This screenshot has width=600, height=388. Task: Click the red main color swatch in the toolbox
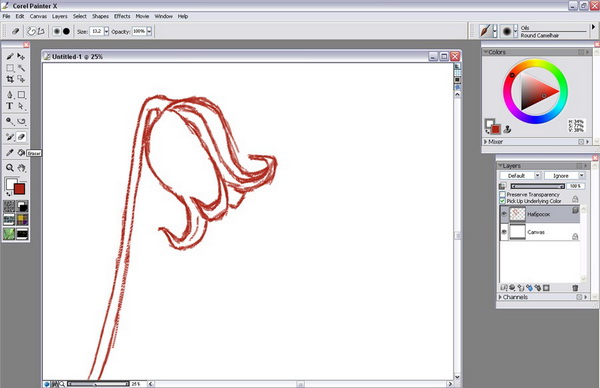(20, 189)
